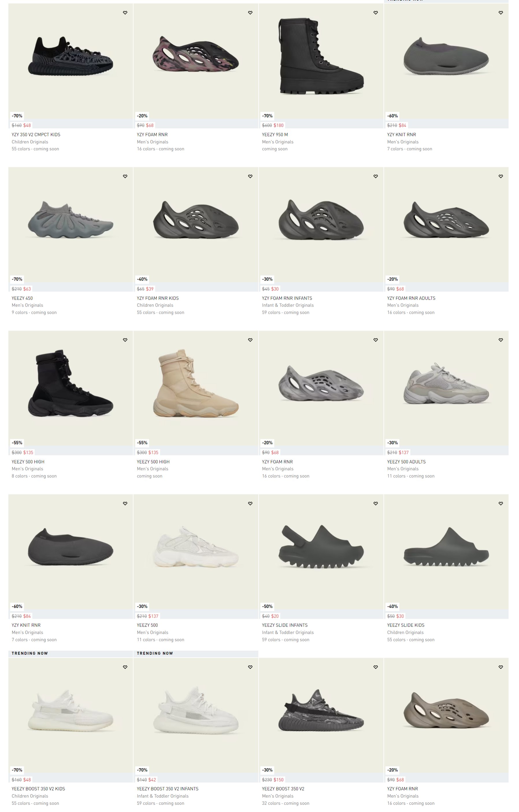
Task: View the black YEEZY 500 HIGH boot image
Action: [x=71, y=383]
